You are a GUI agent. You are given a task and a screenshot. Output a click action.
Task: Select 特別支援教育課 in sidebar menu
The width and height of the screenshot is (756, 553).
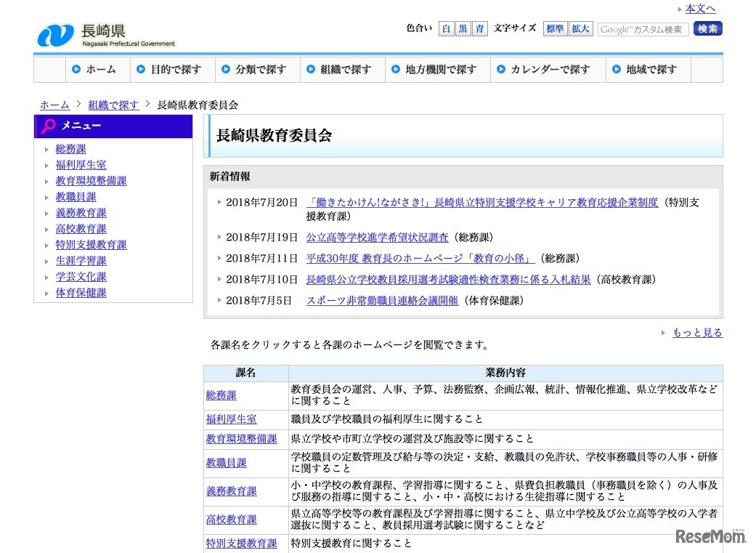click(91, 245)
